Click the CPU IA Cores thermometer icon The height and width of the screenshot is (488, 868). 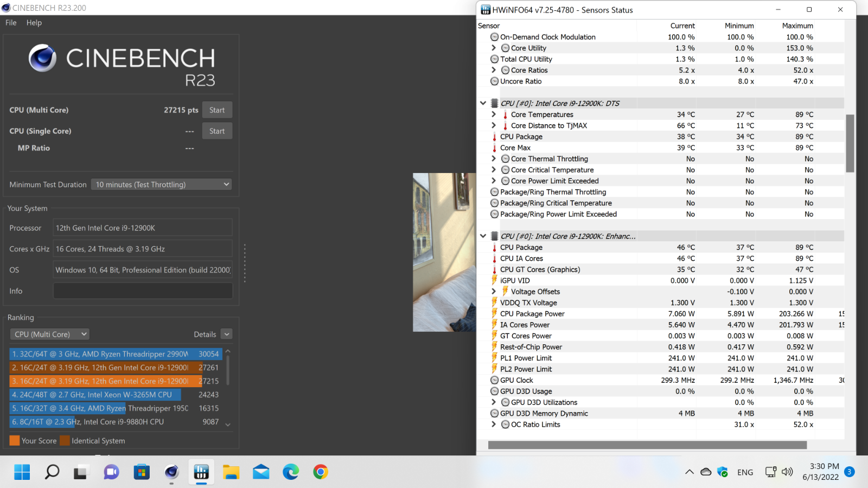coord(494,259)
